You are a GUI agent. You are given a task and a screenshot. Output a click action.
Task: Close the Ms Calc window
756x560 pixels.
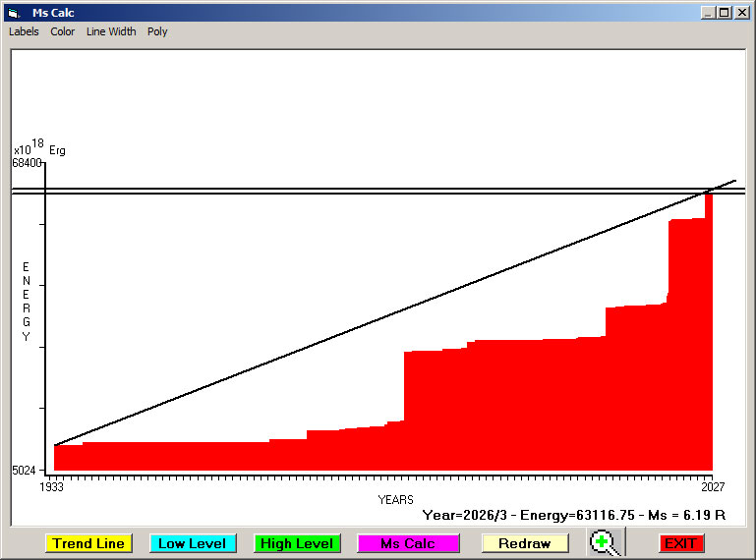(740, 13)
